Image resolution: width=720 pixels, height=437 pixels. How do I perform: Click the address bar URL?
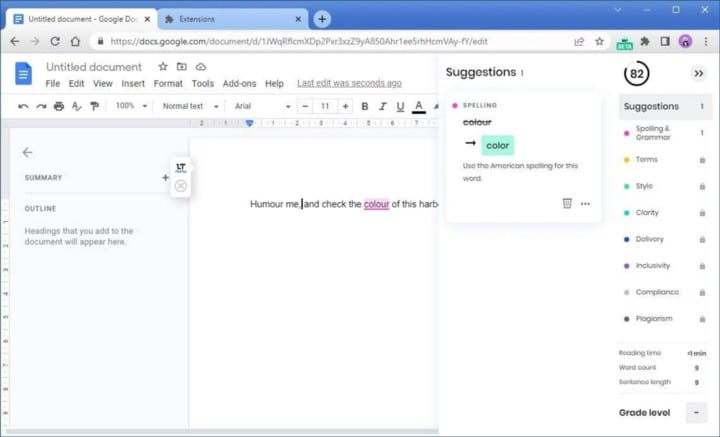pyautogui.click(x=299, y=42)
